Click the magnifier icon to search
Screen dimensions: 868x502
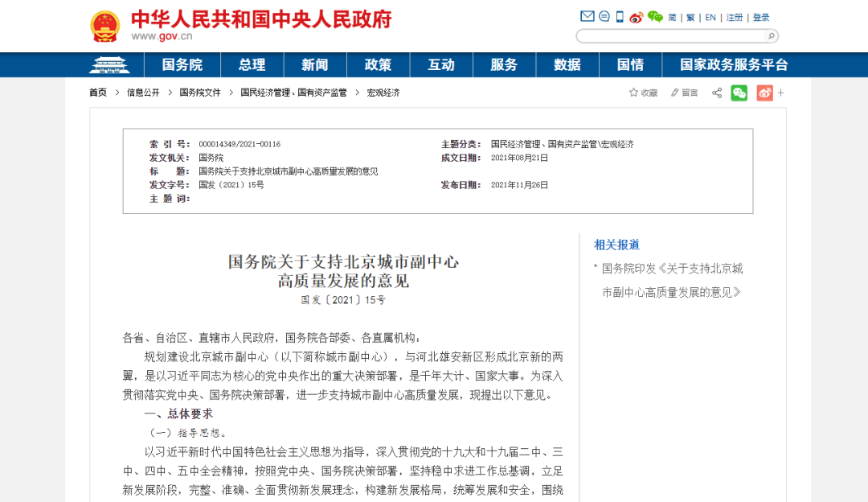[x=770, y=35]
